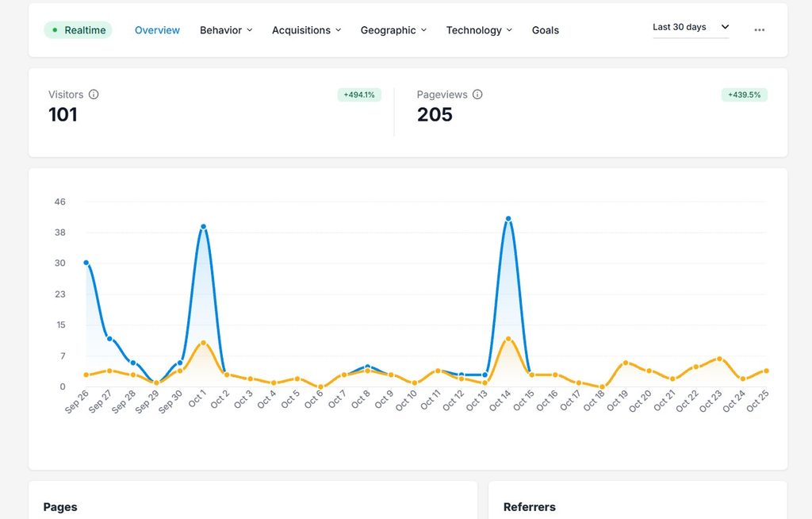Click the blue data point at Sep 27
The image size is (812, 519).
pos(109,339)
